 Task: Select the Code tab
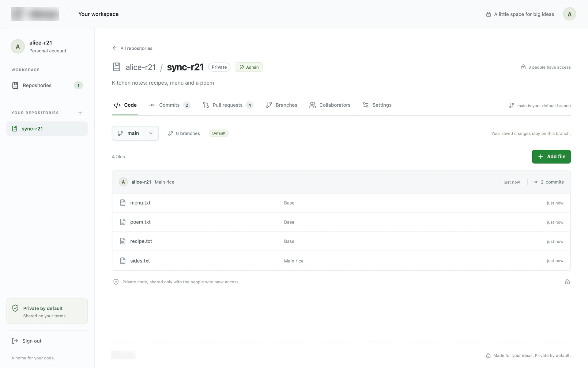coord(125,105)
